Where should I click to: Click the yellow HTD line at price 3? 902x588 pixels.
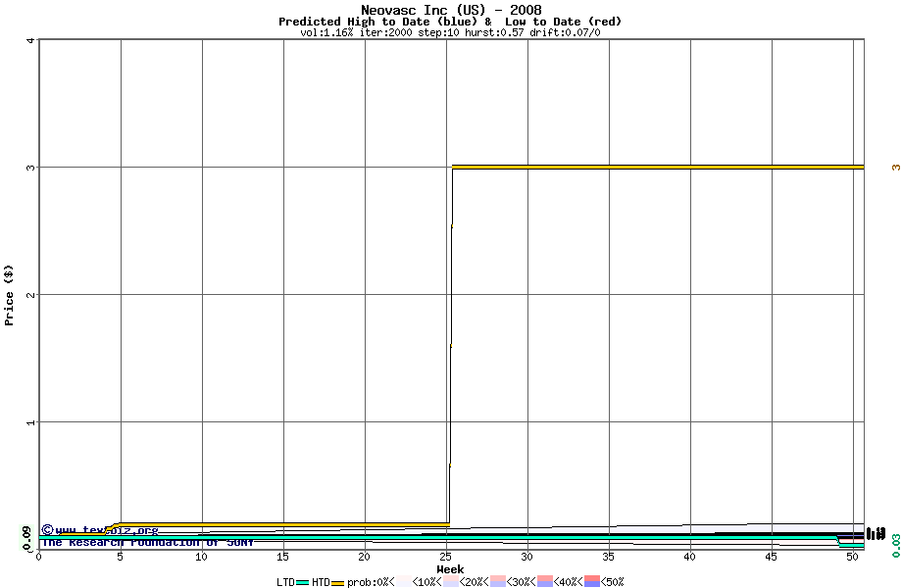pos(658,168)
